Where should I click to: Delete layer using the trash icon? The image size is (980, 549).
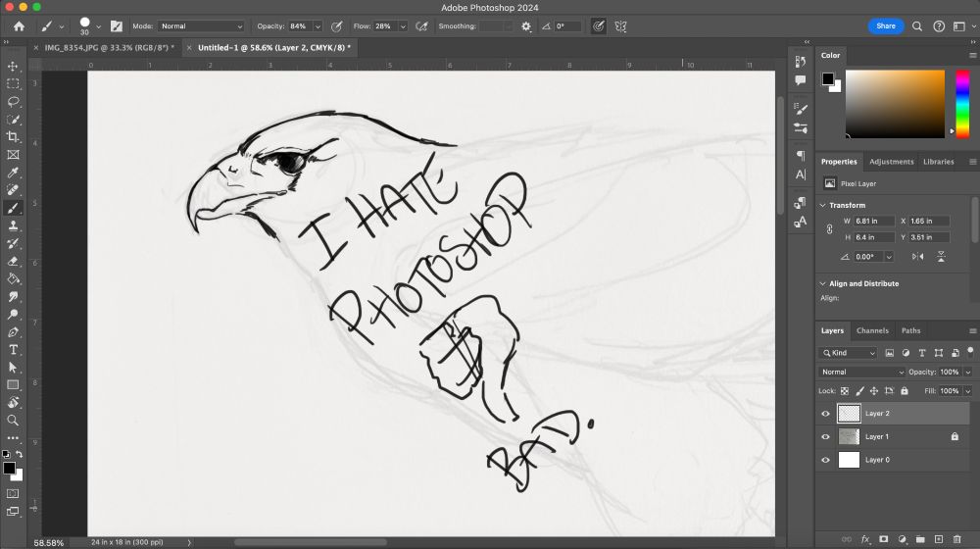(957, 539)
